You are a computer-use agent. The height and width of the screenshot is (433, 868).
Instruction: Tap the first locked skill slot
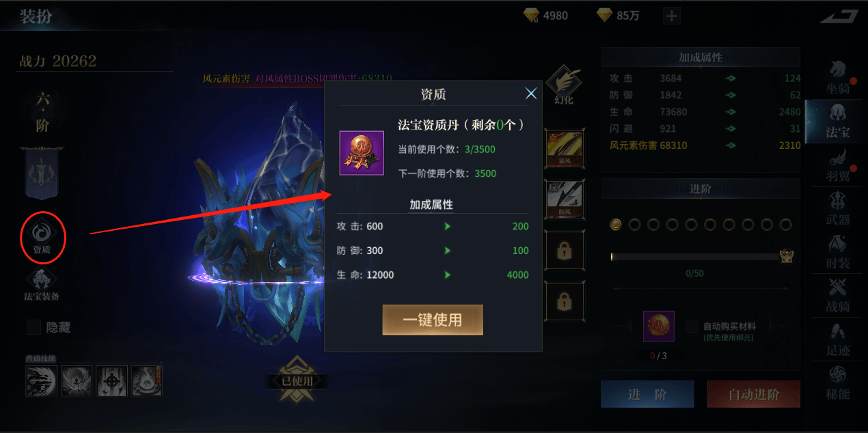[x=564, y=251]
